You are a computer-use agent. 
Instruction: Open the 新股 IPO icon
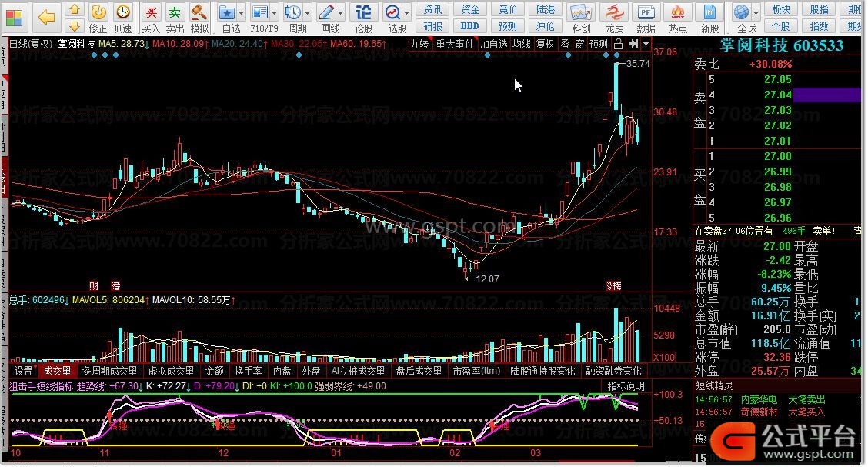point(709,18)
